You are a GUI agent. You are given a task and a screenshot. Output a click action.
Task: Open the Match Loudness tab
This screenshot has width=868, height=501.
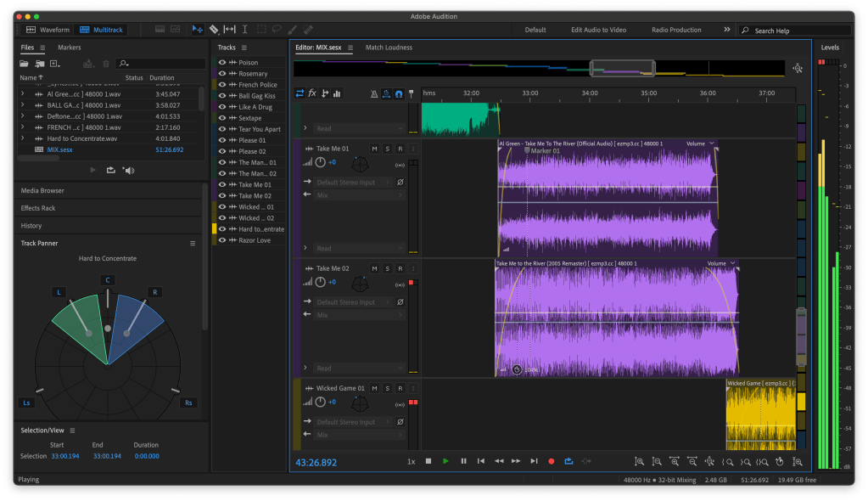coord(389,48)
